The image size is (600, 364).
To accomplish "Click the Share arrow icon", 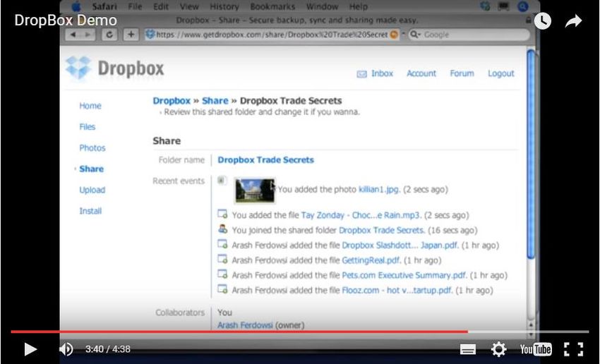I will point(573,21).
